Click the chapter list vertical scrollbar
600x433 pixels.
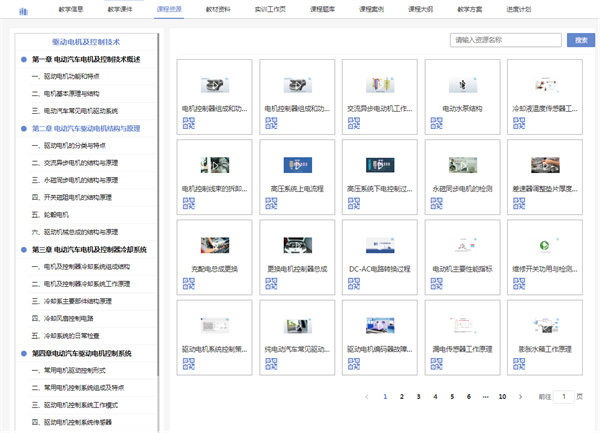point(158,205)
